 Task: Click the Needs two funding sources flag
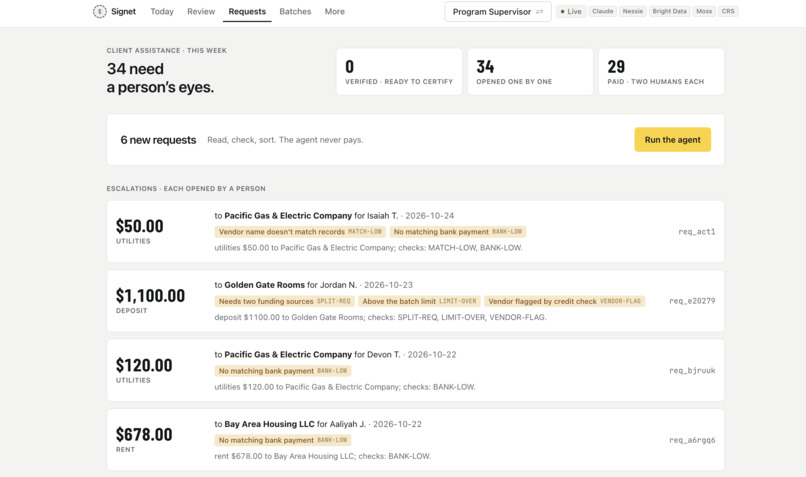pos(284,301)
